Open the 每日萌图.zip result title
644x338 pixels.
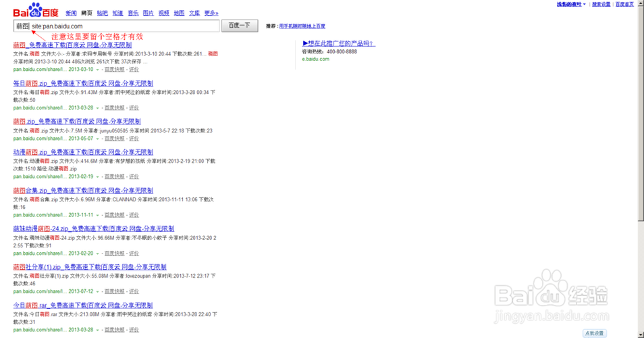pos(83,83)
